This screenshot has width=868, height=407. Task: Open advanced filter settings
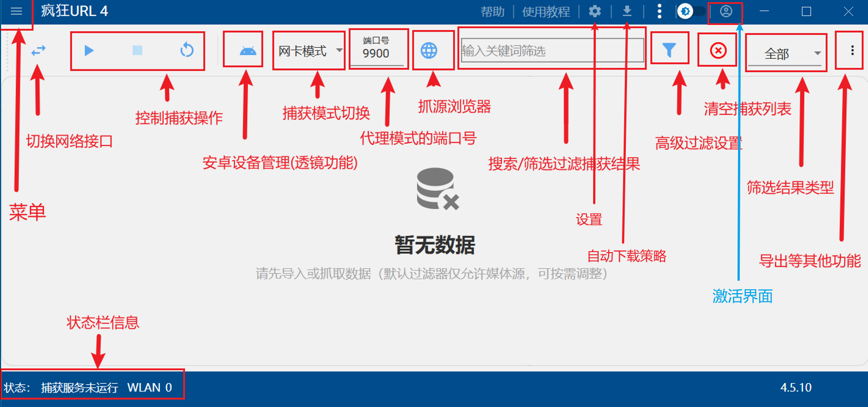[x=670, y=49]
